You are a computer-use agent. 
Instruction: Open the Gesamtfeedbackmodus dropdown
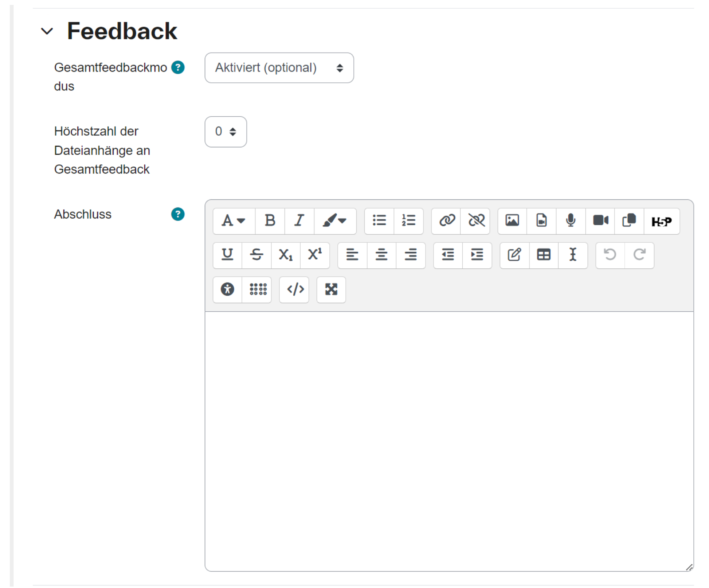pos(279,68)
